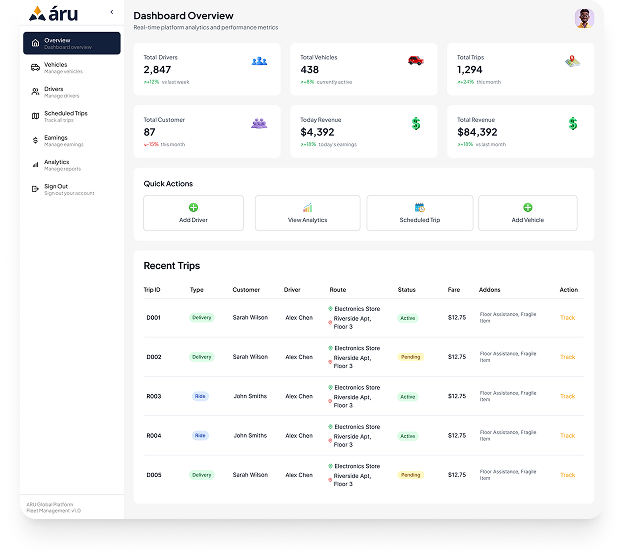Screen dimensions: 624x559
Task: Open the Analytics sidebar item
Action: coord(56,165)
